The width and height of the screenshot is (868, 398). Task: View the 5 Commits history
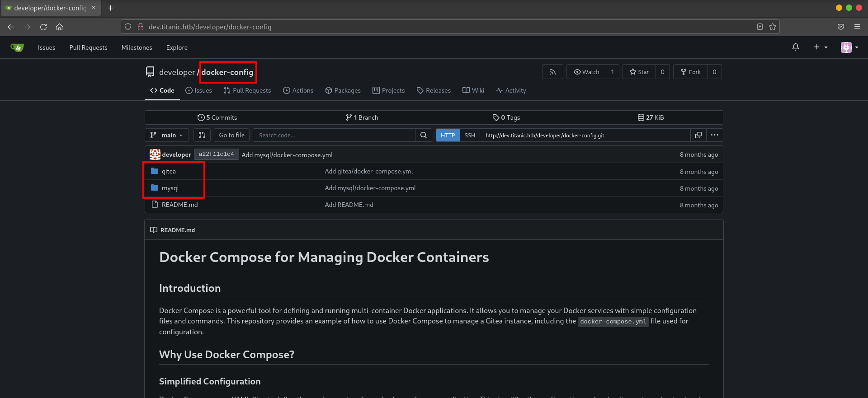[x=217, y=117]
